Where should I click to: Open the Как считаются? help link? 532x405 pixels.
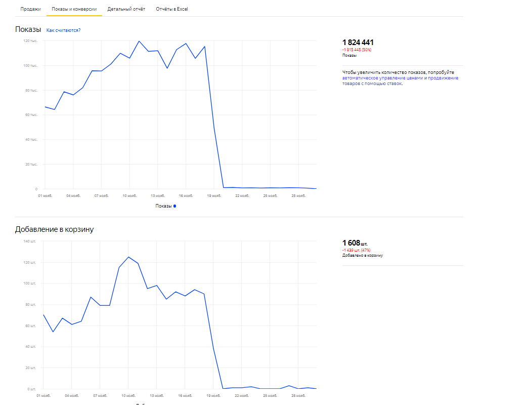(63, 30)
